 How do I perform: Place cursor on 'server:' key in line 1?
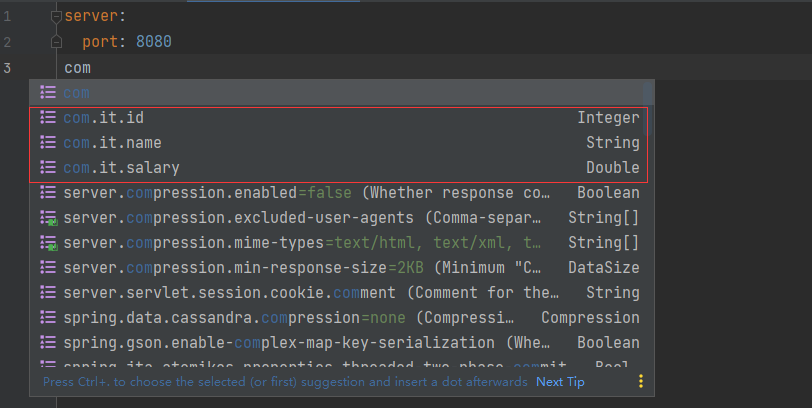click(x=95, y=17)
